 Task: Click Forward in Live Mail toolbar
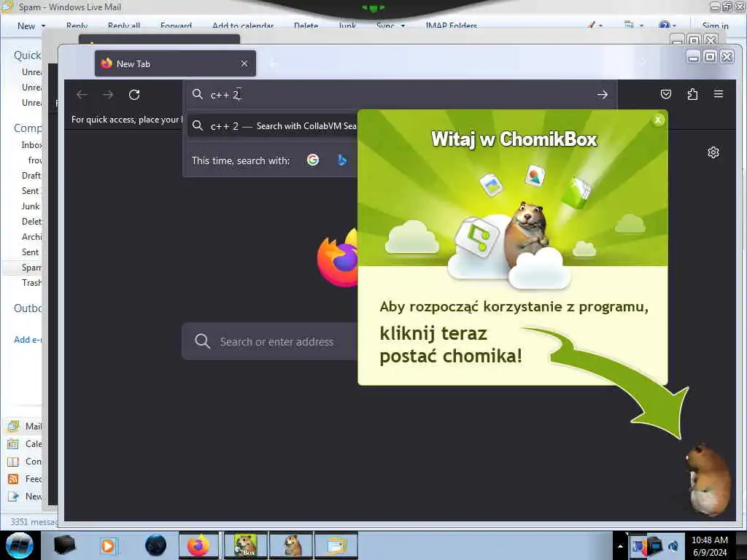click(177, 26)
